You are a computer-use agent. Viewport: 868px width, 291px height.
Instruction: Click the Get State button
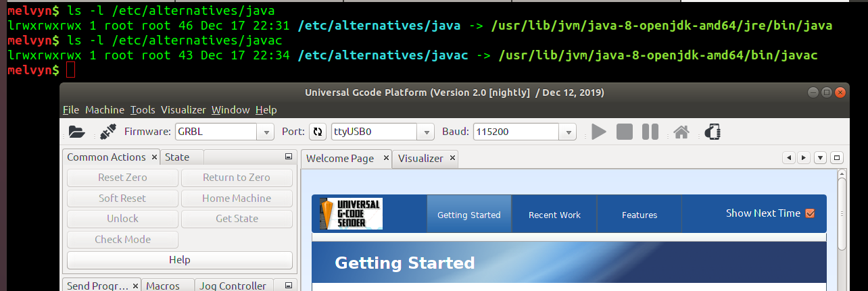[x=237, y=219]
